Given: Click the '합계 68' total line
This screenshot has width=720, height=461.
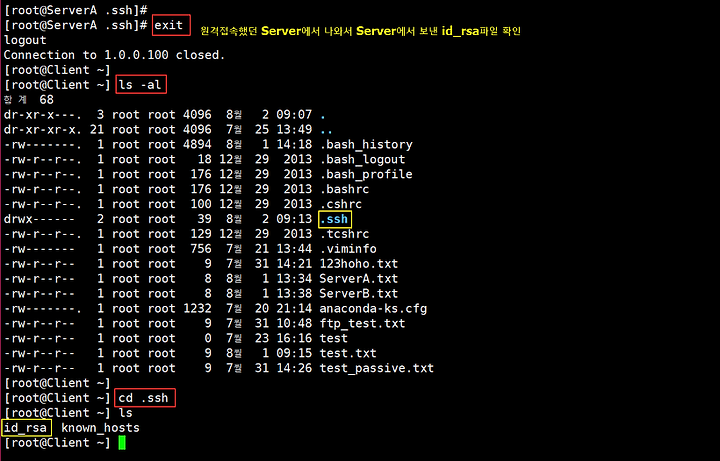Looking at the screenshot, I should tap(28, 100).
